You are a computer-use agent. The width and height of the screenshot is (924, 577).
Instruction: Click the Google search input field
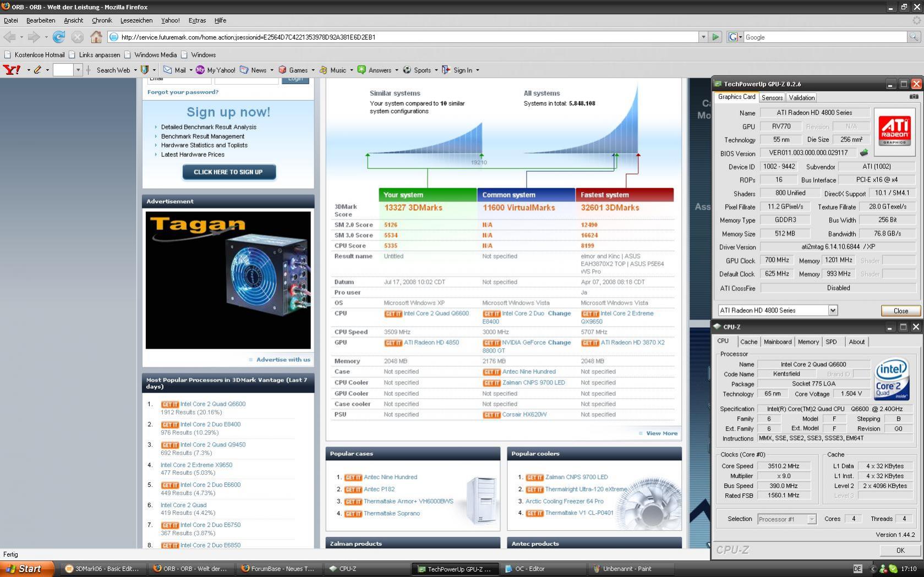click(x=825, y=37)
